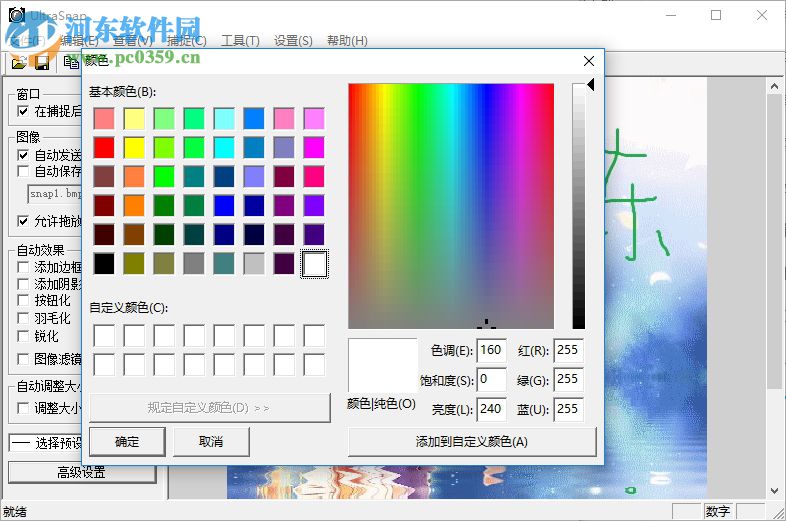
Task: Select the pure red basic color swatch
Action: pyautogui.click(x=104, y=147)
